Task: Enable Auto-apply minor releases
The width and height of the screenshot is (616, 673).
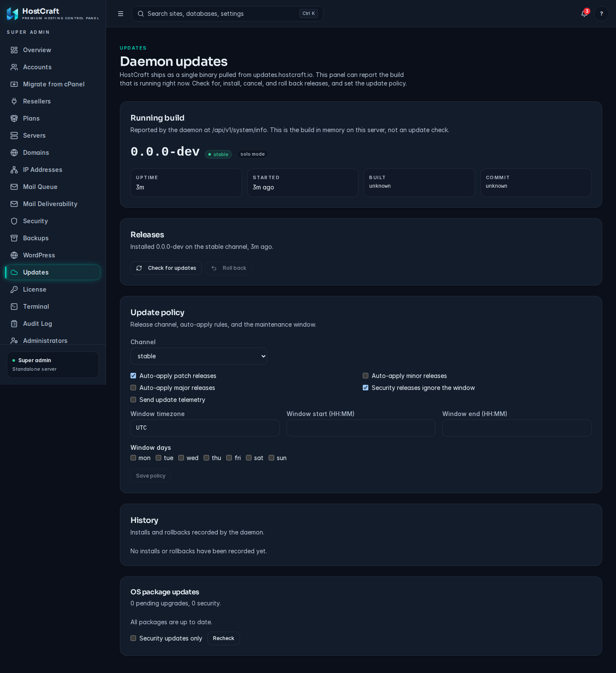Action: coord(366,376)
